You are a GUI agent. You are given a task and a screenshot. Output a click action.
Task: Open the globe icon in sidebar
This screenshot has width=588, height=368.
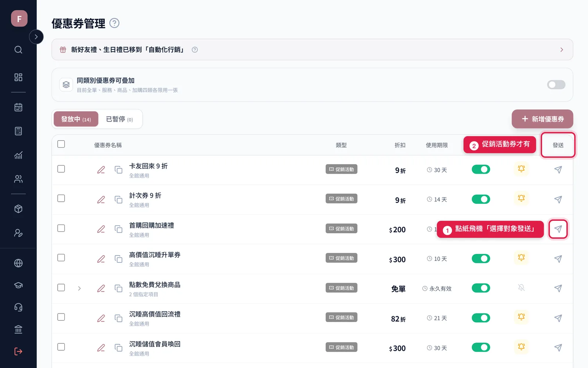(18, 263)
